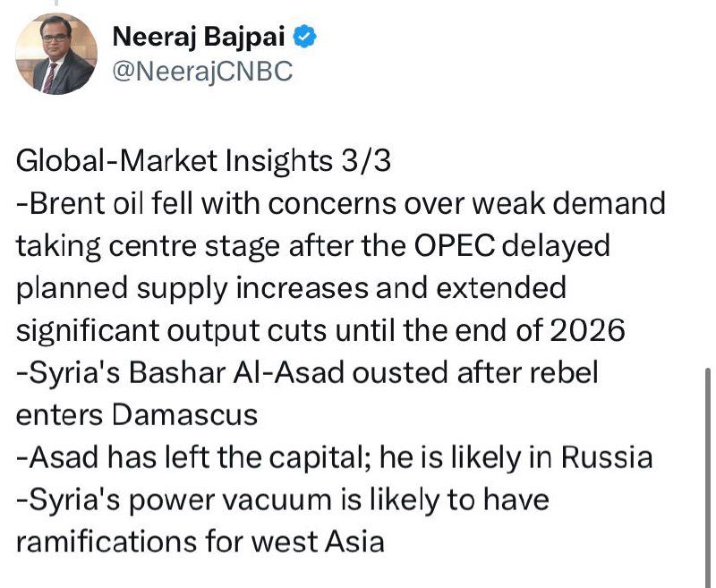The height and width of the screenshot is (588, 716).
Task: Click the 'Global-Market Insights 3/3' heading line
Action: pos(204,162)
